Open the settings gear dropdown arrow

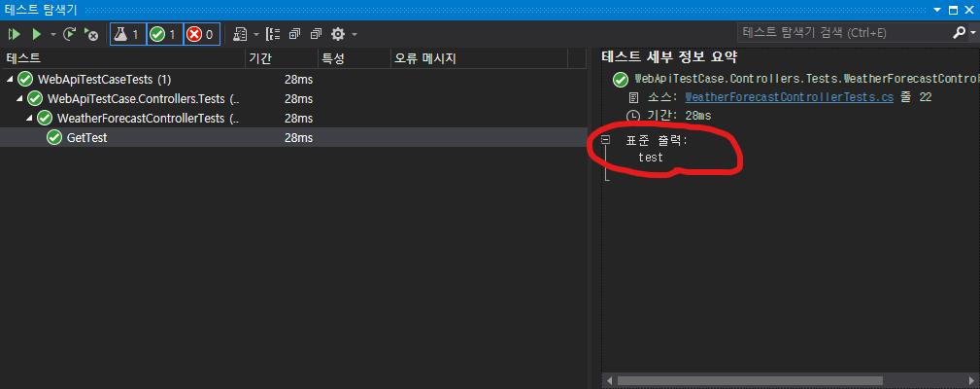[355, 34]
